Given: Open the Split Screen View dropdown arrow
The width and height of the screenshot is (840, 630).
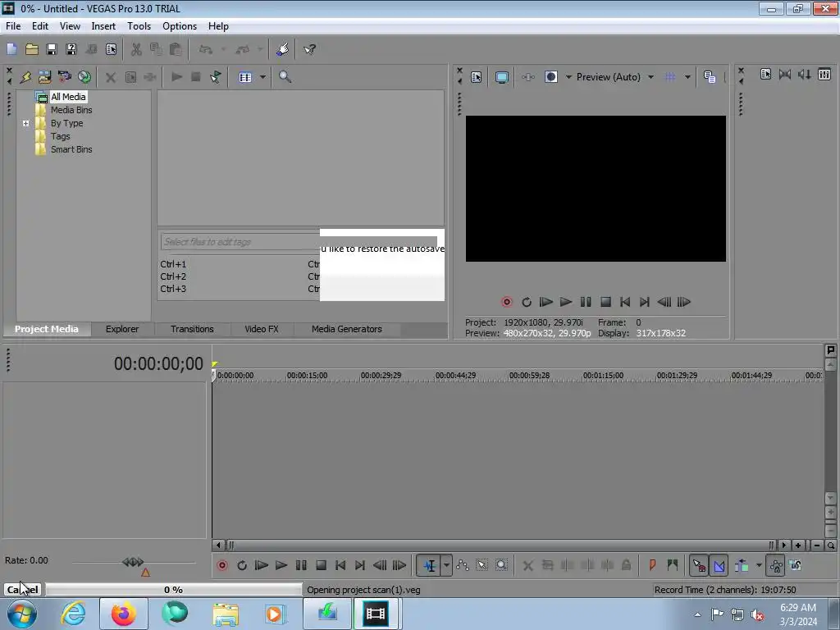Looking at the screenshot, I should tap(569, 77).
